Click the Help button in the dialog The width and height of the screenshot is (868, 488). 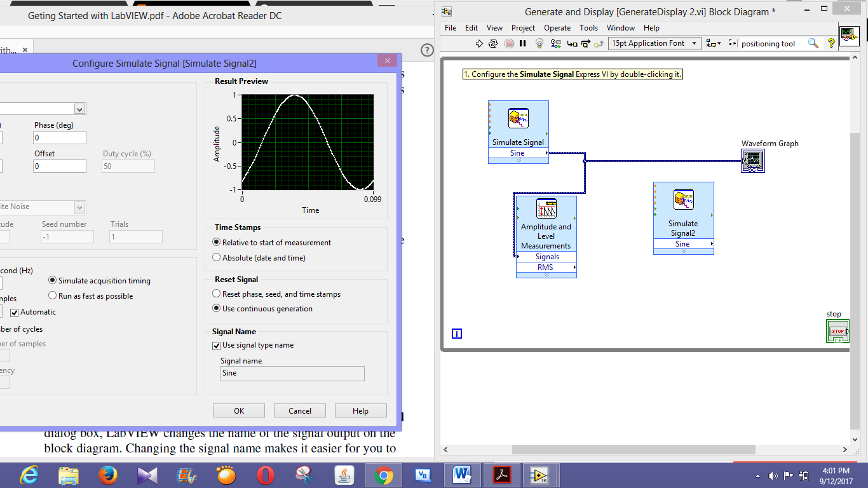(360, 410)
